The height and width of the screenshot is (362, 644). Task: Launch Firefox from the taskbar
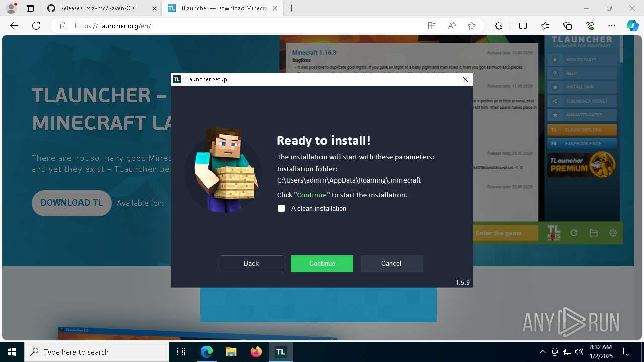[x=256, y=352]
